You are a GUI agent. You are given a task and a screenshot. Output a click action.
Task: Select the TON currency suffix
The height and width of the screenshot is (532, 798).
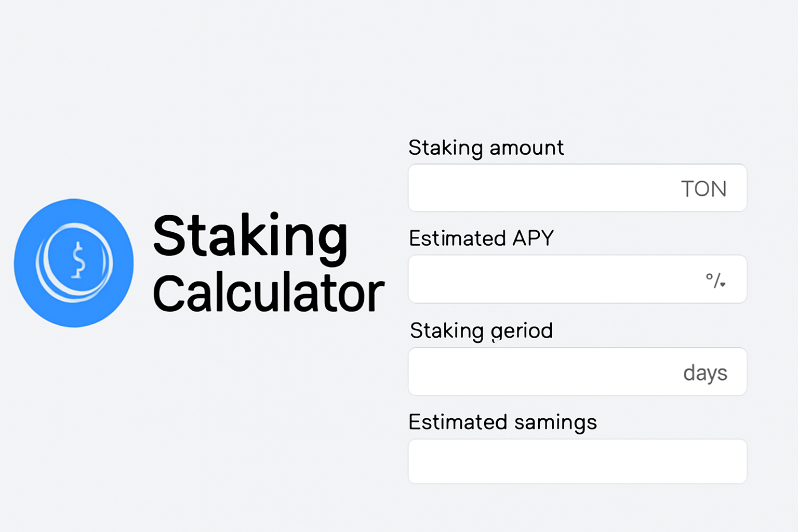703,189
